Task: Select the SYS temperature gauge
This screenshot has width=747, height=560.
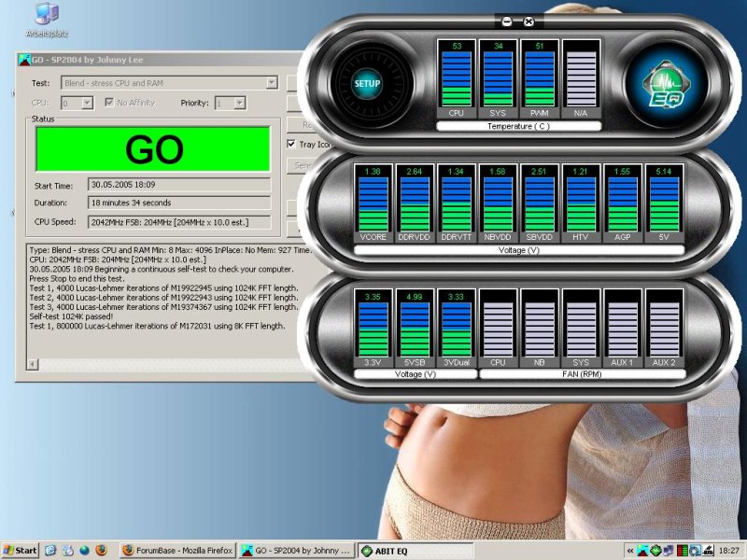Action: [498, 79]
